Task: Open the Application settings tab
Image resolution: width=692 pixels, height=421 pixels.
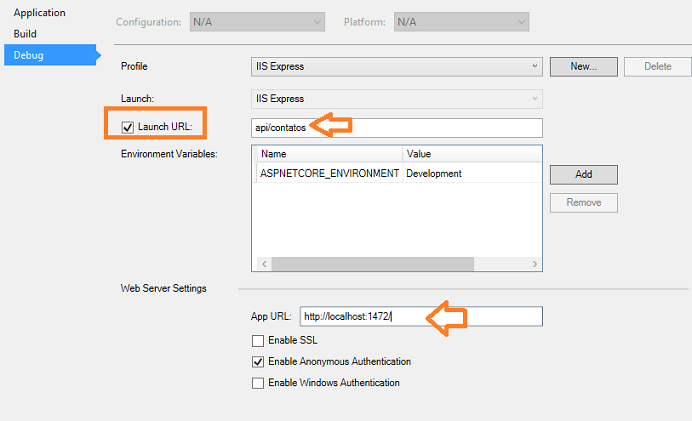Action: pos(39,13)
